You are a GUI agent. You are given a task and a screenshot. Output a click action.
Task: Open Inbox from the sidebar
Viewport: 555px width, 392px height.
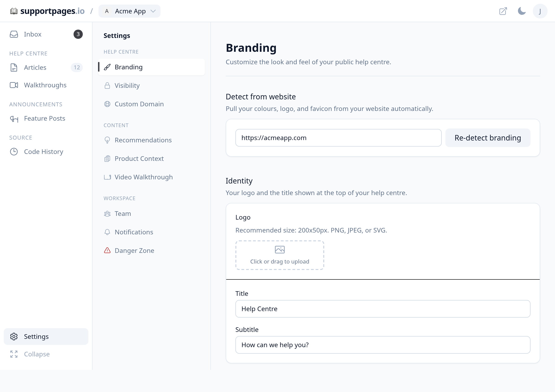[x=46, y=34]
